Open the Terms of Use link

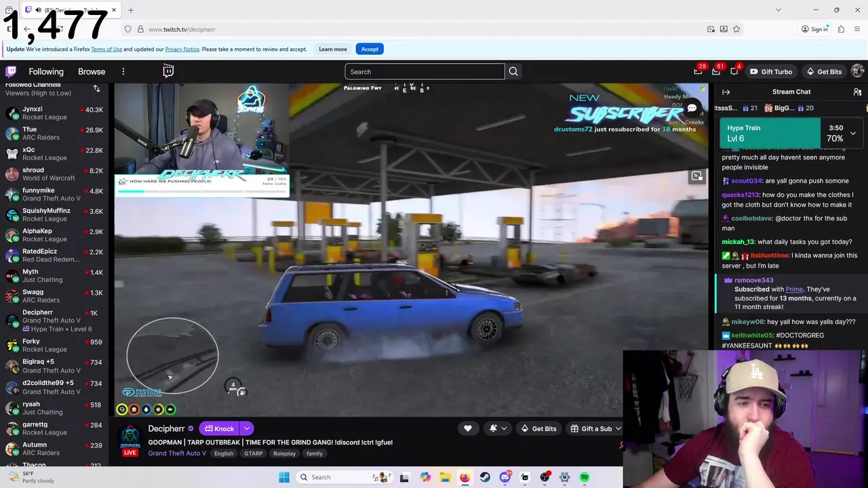[x=106, y=49]
